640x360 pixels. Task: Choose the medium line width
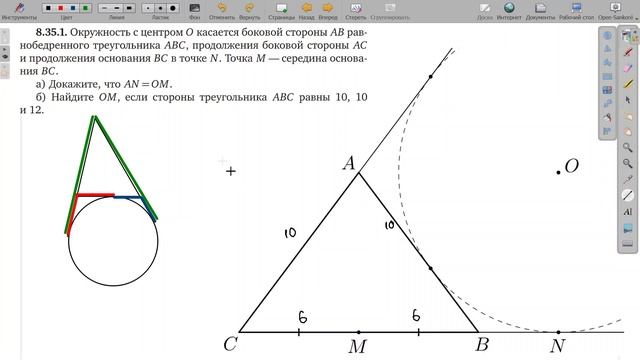pos(117,8)
